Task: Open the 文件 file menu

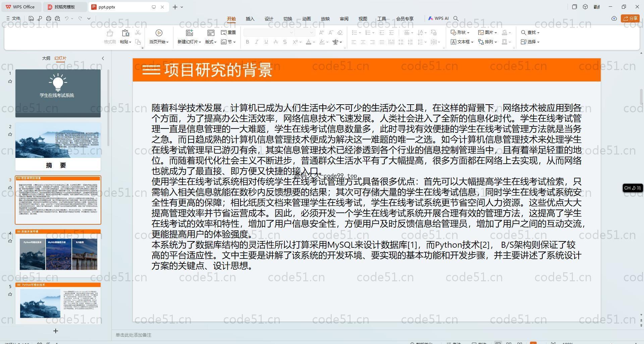Action: (x=13, y=18)
